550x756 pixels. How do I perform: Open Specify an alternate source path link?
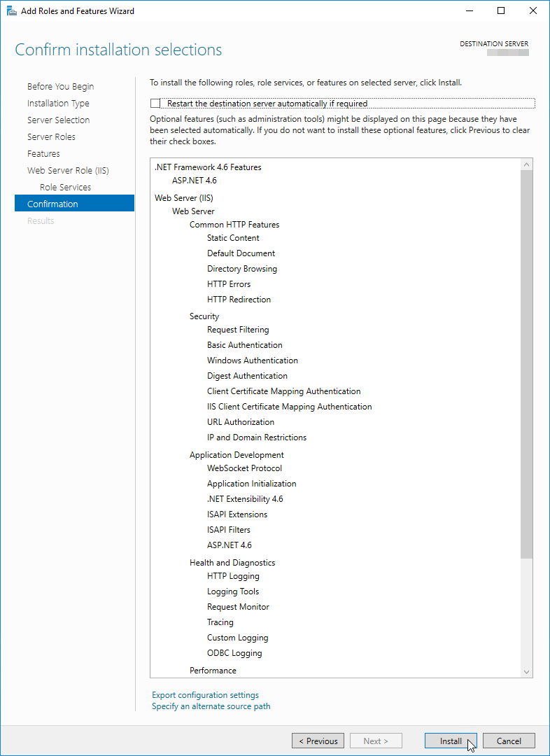click(211, 706)
